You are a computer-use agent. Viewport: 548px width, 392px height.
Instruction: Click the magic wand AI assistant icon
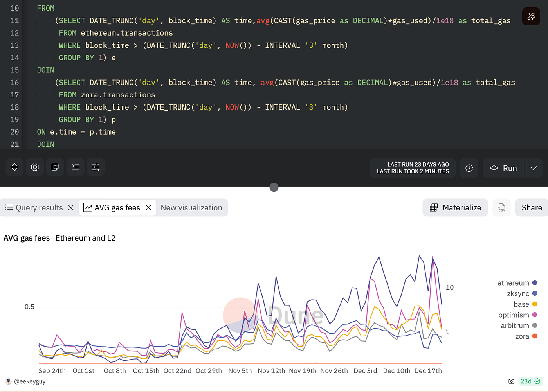coord(531,16)
